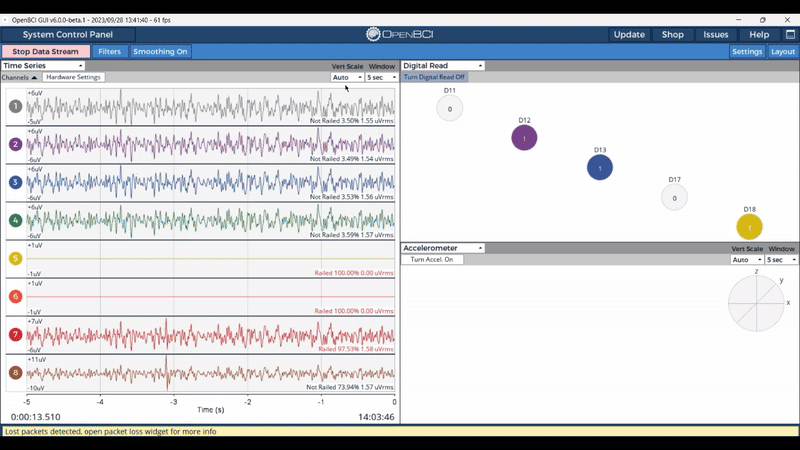Viewport: 800px width, 450px height.
Task: Click the elapsed time 0:00:13.510
Action: click(x=36, y=417)
